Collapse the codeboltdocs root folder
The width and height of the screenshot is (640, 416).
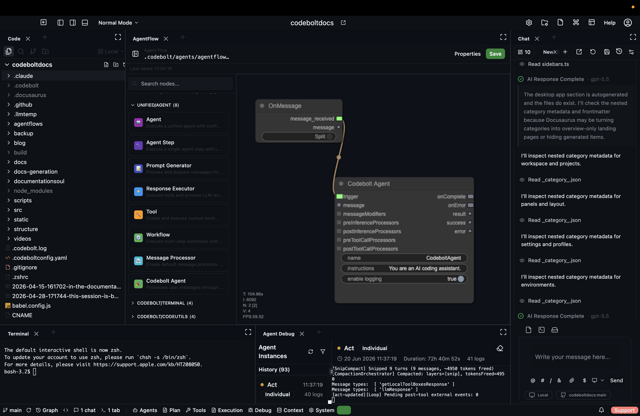pyautogui.click(x=7, y=65)
